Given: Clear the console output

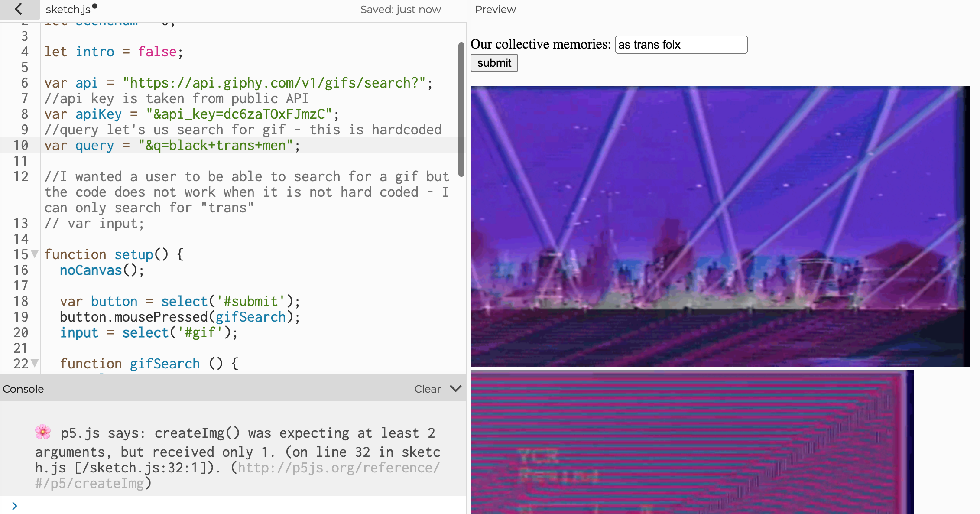Looking at the screenshot, I should click(x=427, y=389).
